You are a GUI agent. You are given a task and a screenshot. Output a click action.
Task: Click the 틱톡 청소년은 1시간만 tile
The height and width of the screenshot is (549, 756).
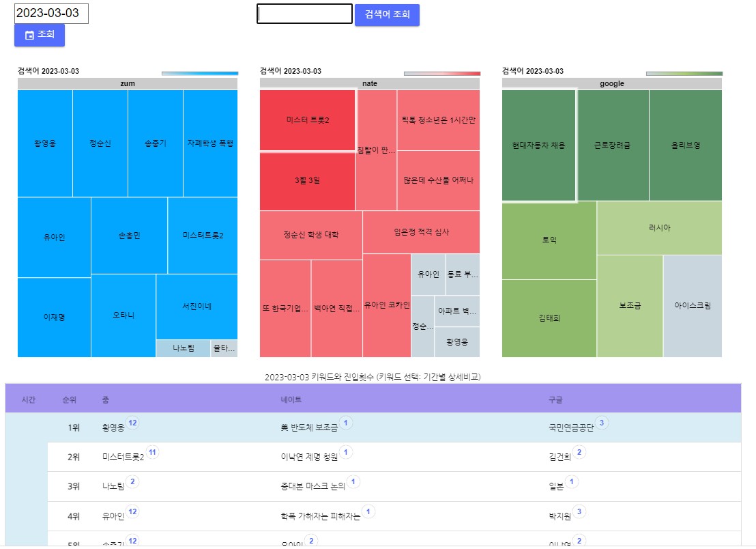pos(438,120)
